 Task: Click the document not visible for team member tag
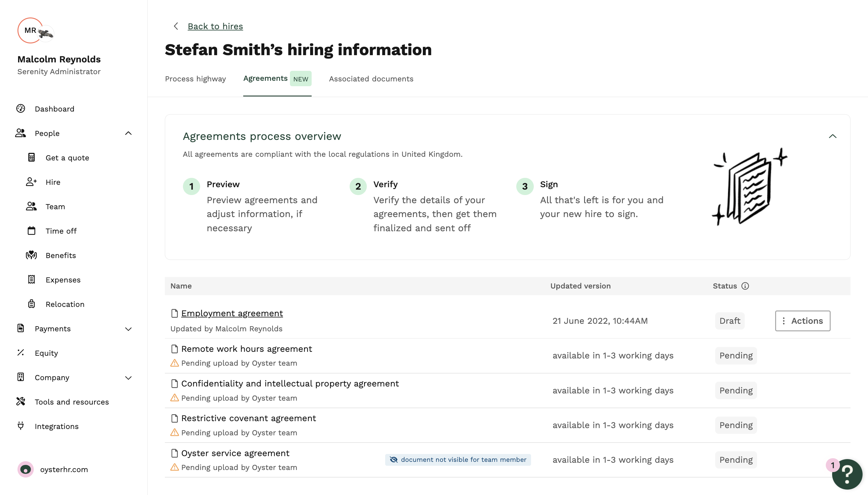458,460
